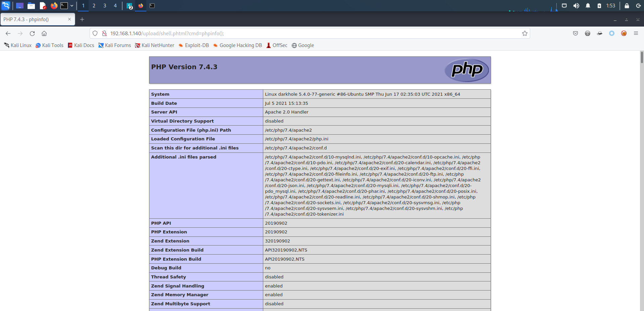
Task: Reload the current page
Action: point(32,34)
